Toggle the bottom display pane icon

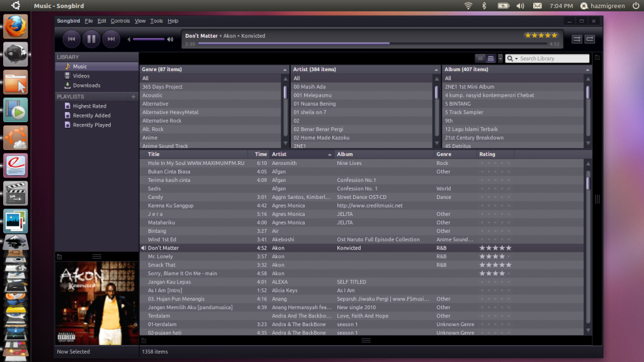point(144,341)
